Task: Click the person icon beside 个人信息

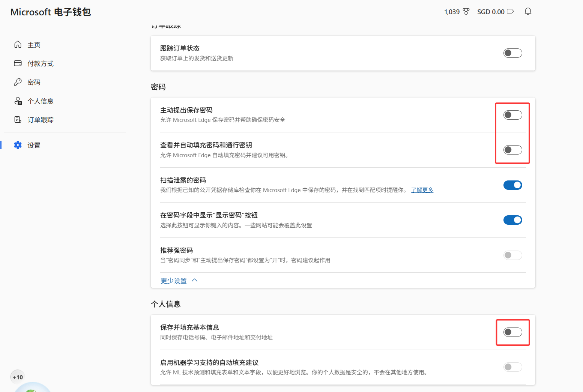Action: (x=18, y=101)
